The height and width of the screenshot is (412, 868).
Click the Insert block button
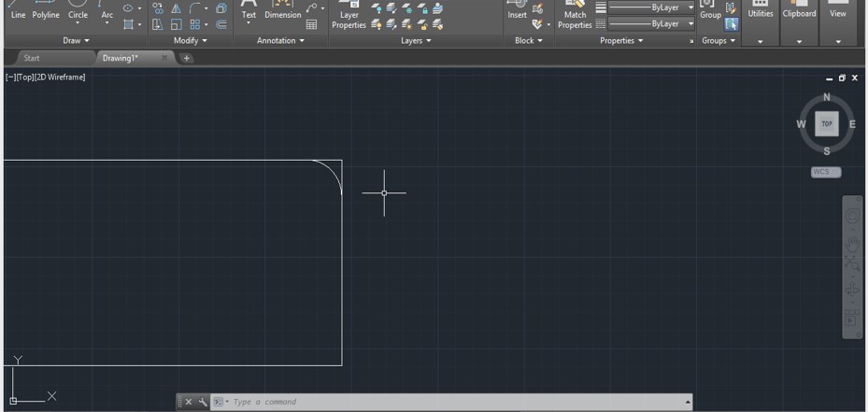(x=517, y=11)
